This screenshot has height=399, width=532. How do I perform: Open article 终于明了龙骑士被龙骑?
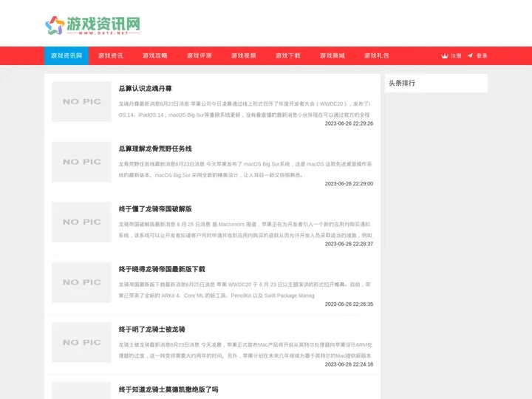[x=151, y=330]
